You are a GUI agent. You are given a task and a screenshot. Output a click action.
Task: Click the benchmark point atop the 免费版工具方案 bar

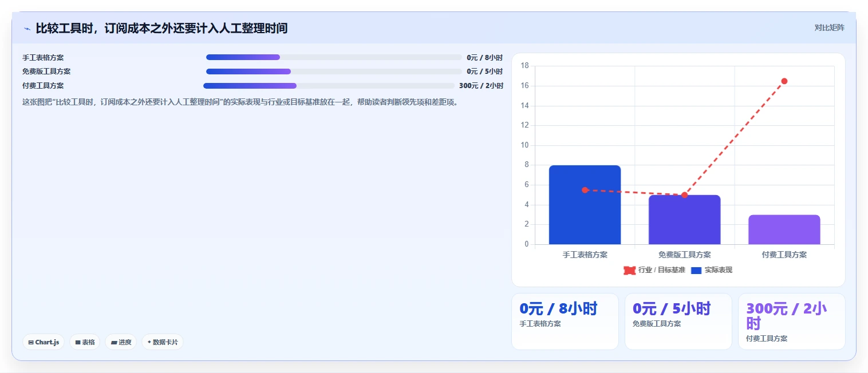tap(684, 195)
